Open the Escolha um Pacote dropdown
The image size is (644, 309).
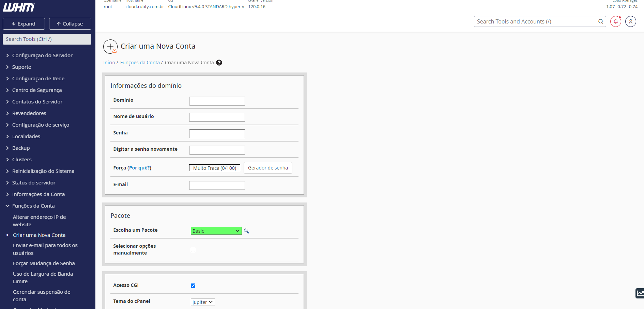pyautogui.click(x=216, y=231)
